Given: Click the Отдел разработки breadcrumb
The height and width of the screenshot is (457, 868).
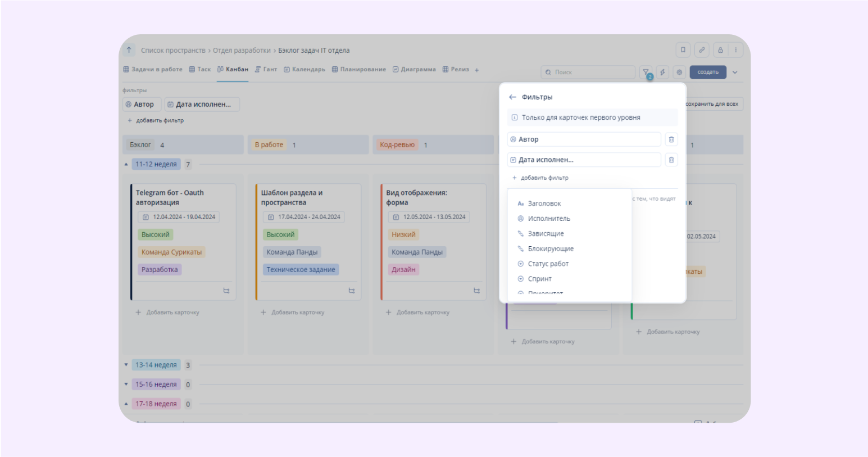Looking at the screenshot, I should (x=242, y=51).
